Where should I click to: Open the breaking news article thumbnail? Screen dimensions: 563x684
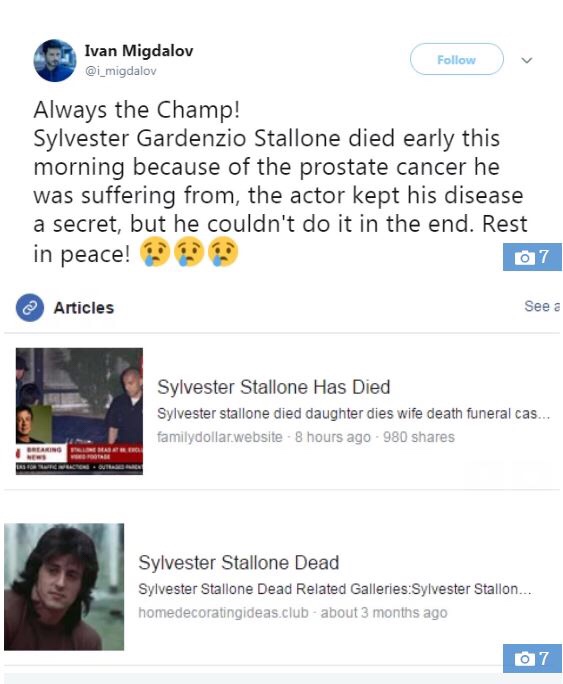click(79, 411)
